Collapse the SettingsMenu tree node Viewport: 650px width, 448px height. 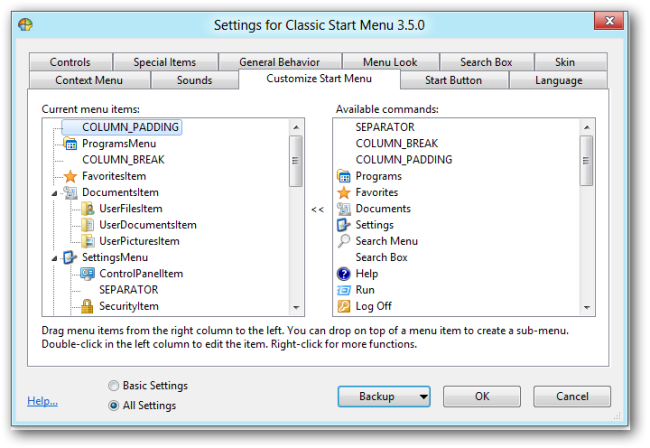tap(54, 258)
